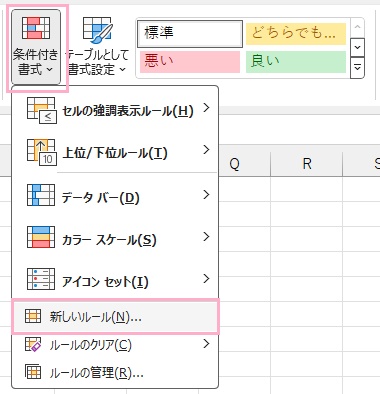Click the 上位/下位ルール top-10 icon
The height and width of the screenshot is (394, 380).
(41, 152)
